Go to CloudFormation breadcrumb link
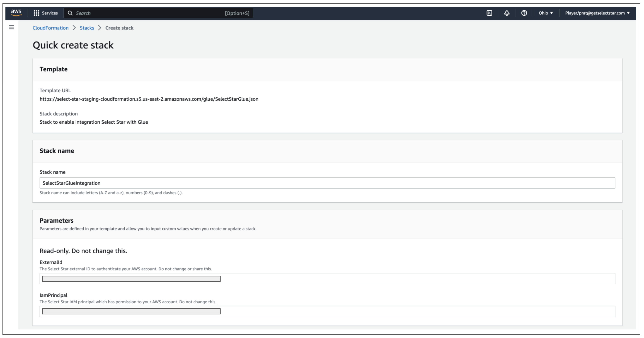 pyautogui.click(x=51, y=28)
